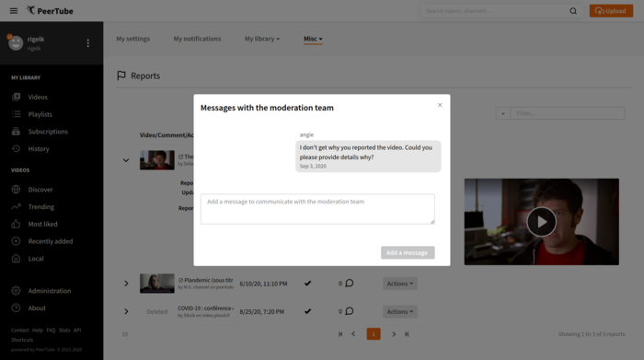Open Actions dropdown for COVID-19 report
The width and height of the screenshot is (644, 360).
pos(400,311)
